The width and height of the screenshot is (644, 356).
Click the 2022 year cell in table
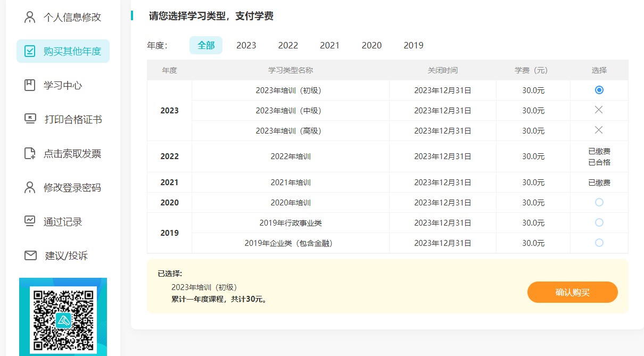[169, 156]
